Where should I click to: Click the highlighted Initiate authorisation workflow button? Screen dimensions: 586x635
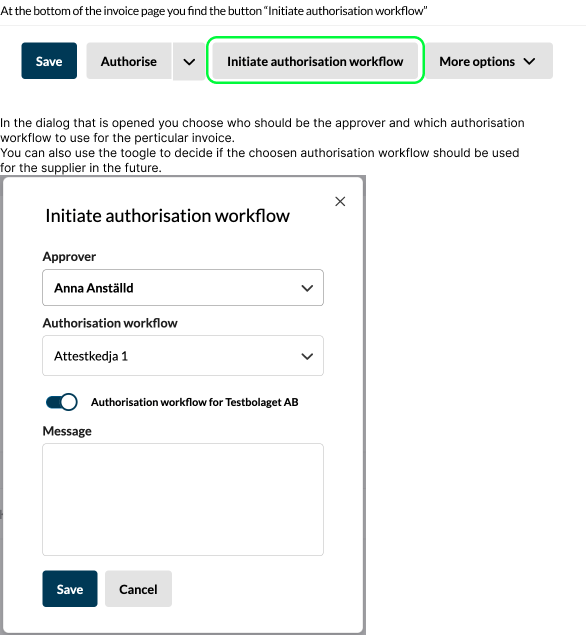315,61
